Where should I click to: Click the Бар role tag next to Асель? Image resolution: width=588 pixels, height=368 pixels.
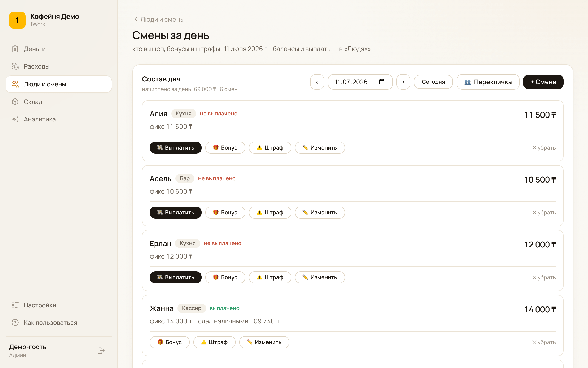tap(185, 178)
